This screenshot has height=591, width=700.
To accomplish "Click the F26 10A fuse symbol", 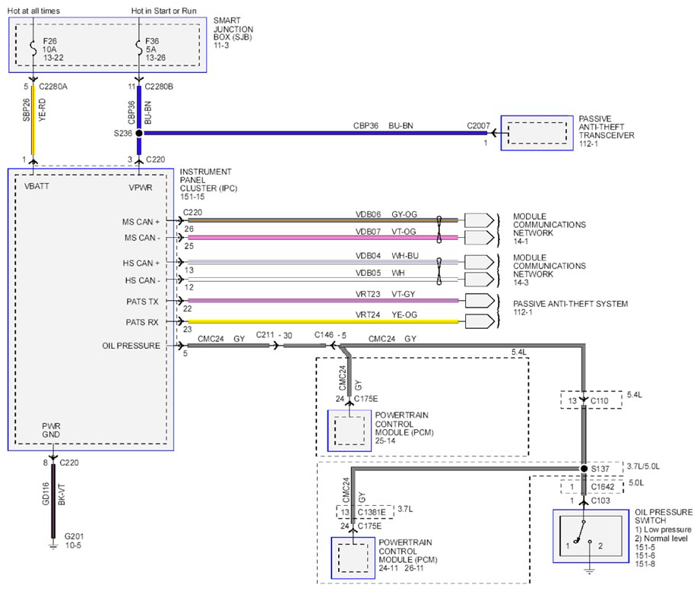I will coord(33,49).
